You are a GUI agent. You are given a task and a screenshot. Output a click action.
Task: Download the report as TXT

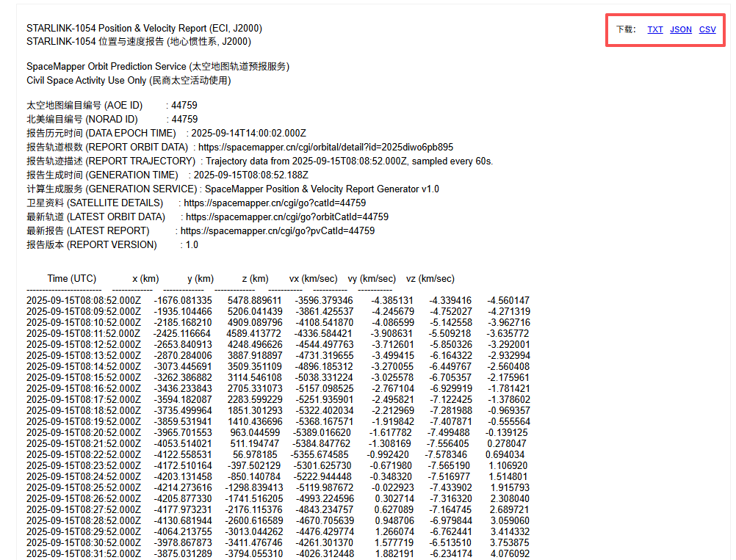(654, 29)
